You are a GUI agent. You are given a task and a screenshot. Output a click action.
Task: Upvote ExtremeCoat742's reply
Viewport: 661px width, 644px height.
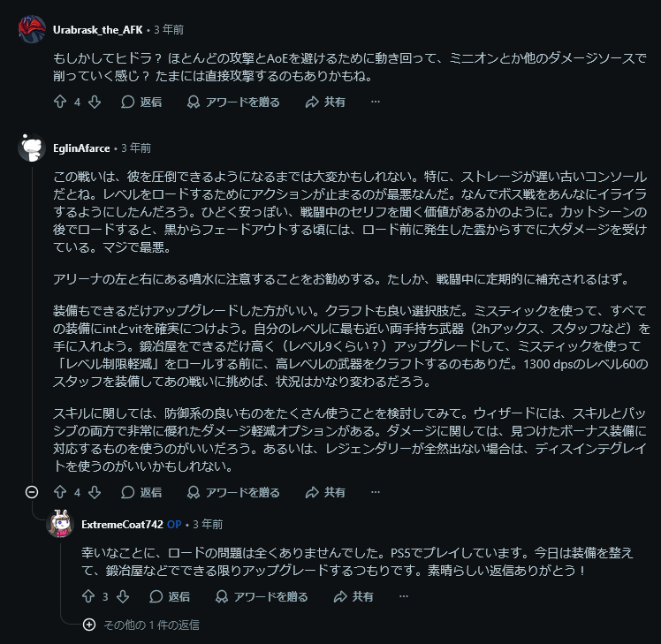coord(88,596)
